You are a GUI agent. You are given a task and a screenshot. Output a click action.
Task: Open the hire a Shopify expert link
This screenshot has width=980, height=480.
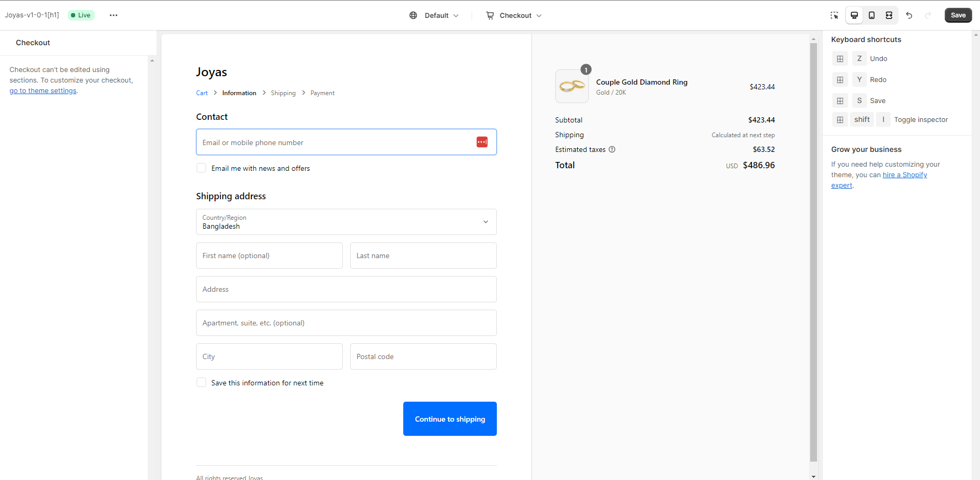pyautogui.click(x=879, y=180)
